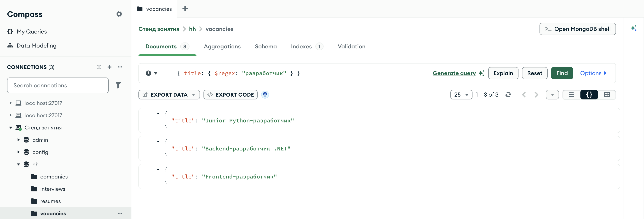
Task: Click the Reset button
Action: 535,73
